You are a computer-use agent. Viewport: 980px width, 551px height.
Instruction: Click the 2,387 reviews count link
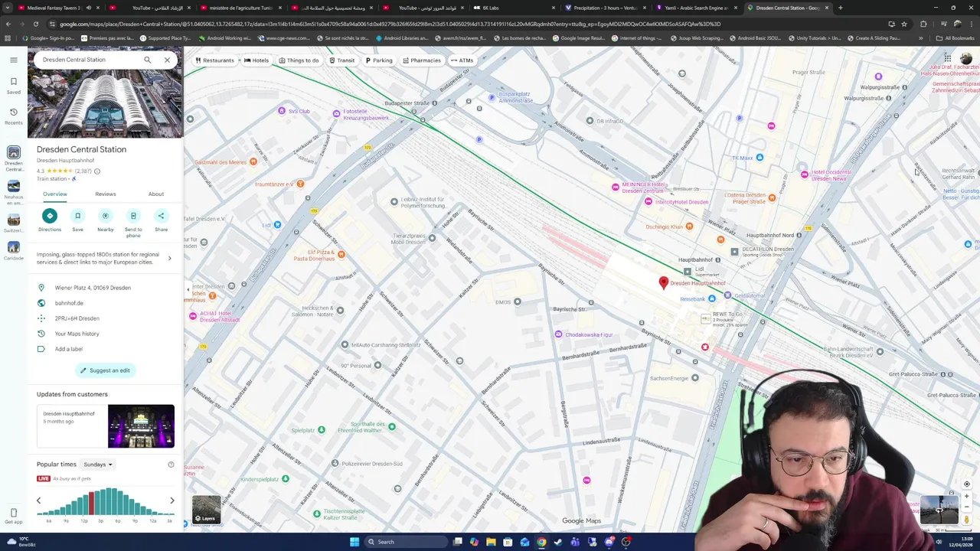(x=83, y=171)
